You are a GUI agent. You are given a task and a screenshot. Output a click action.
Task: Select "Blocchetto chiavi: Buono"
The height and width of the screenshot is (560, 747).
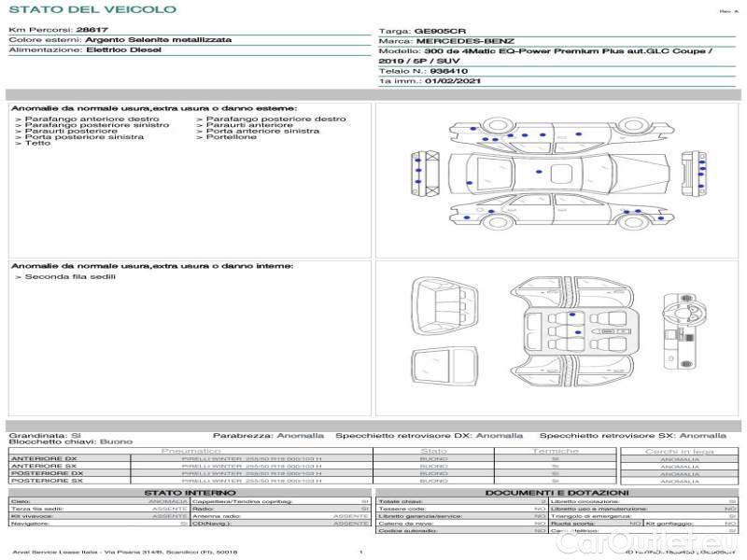pyautogui.click(x=71, y=441)
